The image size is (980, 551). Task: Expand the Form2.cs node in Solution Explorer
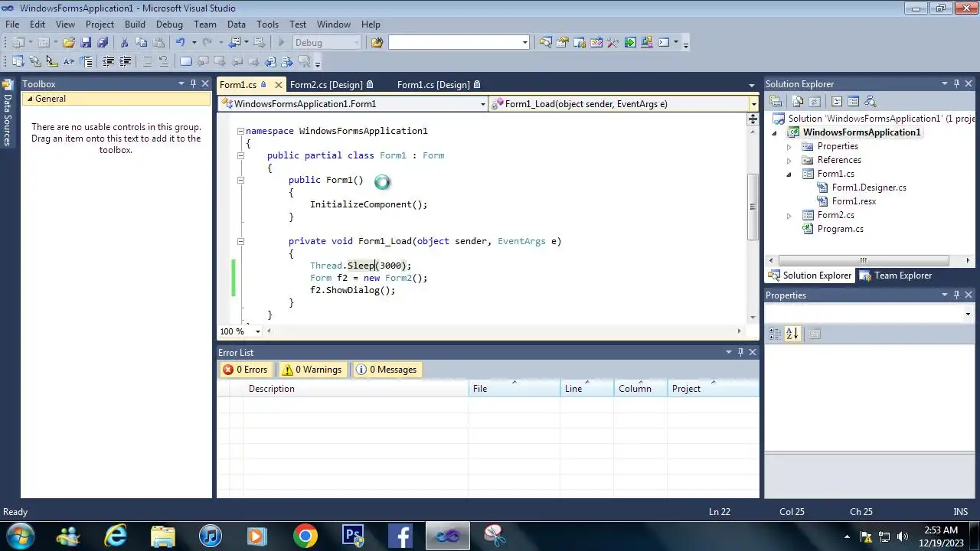[x=789, y=215]
